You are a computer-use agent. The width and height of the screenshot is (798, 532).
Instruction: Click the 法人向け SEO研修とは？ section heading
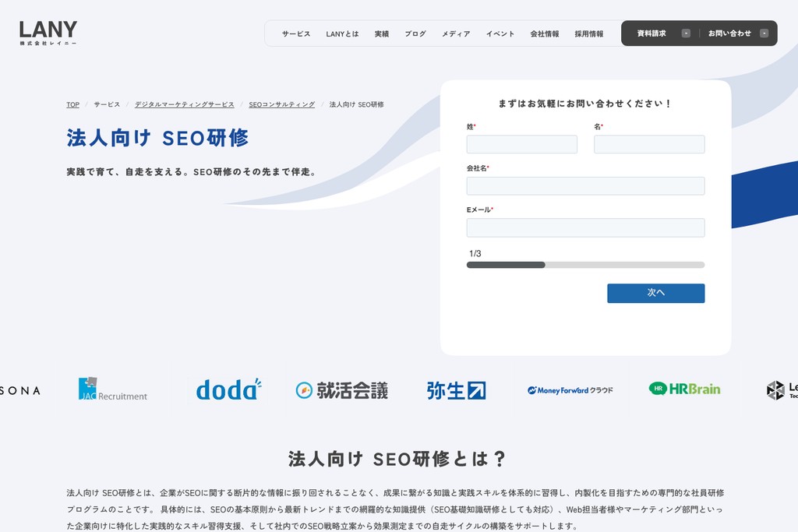point(397,458)
